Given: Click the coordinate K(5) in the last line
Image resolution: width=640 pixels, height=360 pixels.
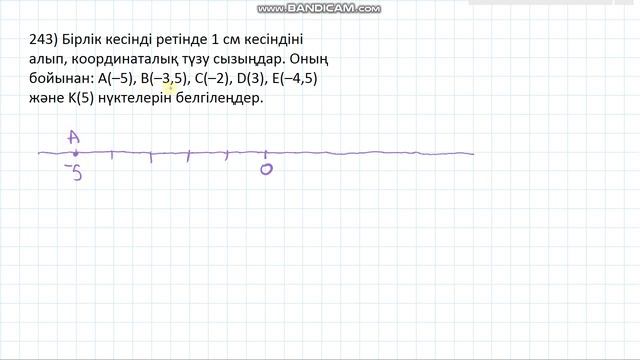Looking at the screenshot, I should tap(81, 98).
